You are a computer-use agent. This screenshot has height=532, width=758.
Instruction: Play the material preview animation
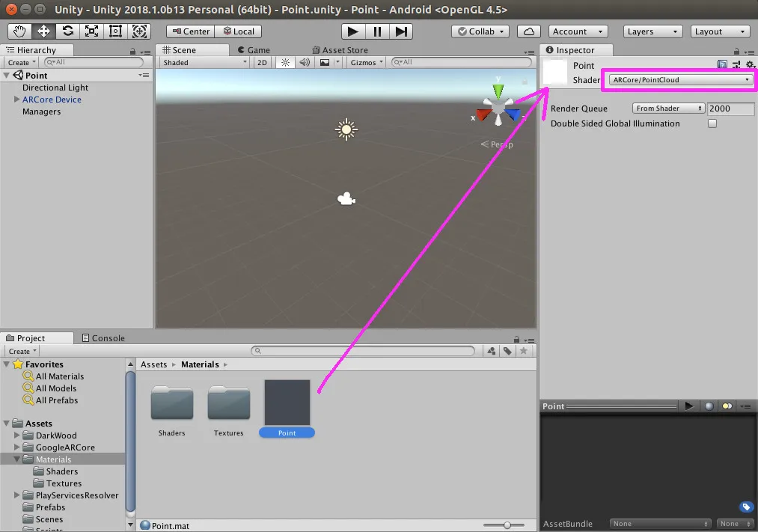click(x=689, y=406)
